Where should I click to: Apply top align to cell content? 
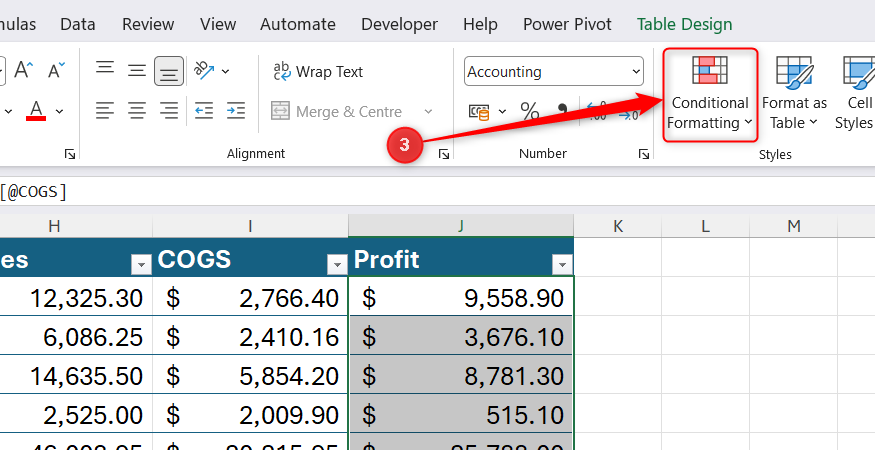click(x=105, y=70)
